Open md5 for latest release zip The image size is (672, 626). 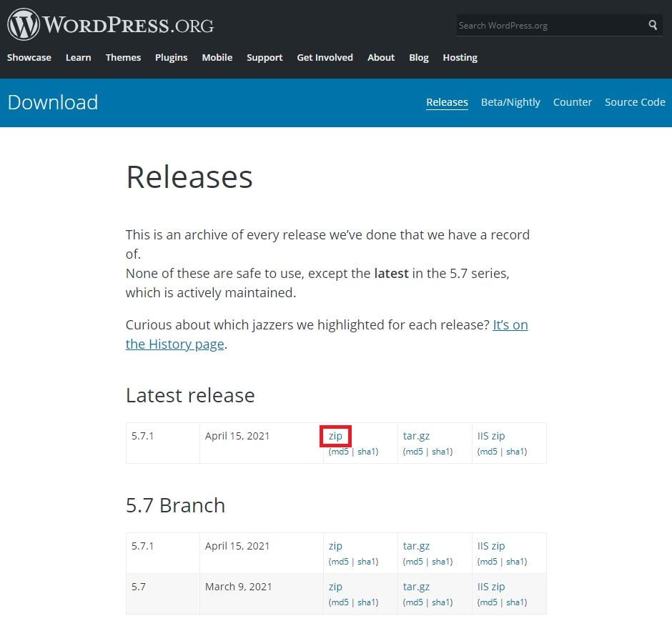tap(340, 452)
